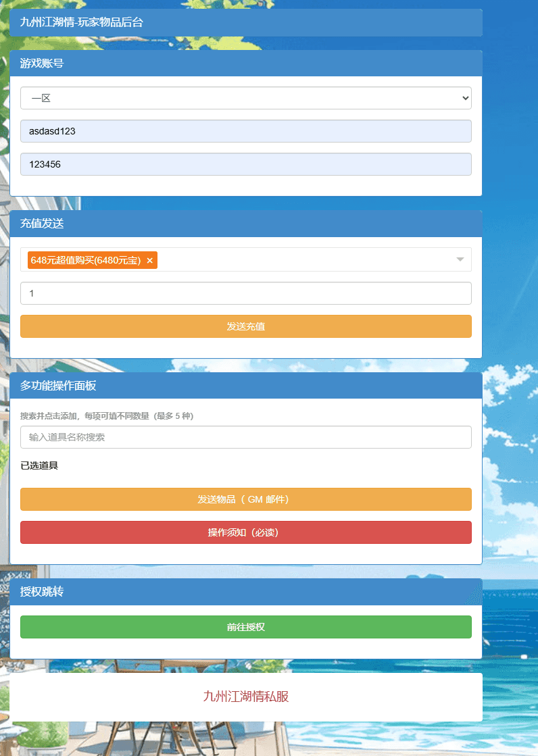Click the recharge quantity field showing 1
538x756 pixels.
(x=245, y=293)
